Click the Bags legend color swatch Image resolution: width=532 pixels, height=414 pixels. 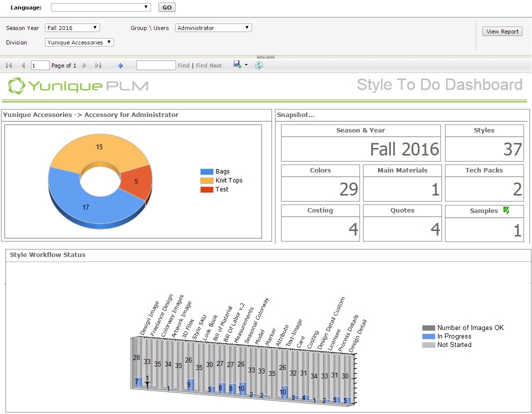(x=206, y=171)
